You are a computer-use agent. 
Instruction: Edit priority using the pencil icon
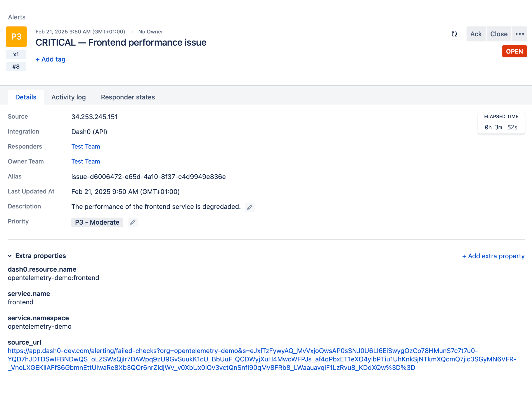[x=133, y=222]
